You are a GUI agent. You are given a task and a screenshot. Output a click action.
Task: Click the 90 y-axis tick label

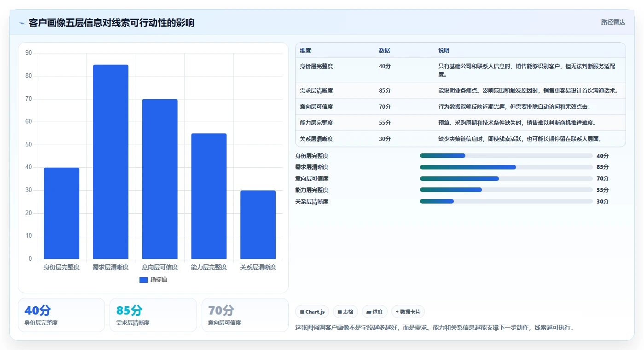(x=29, y=53)
